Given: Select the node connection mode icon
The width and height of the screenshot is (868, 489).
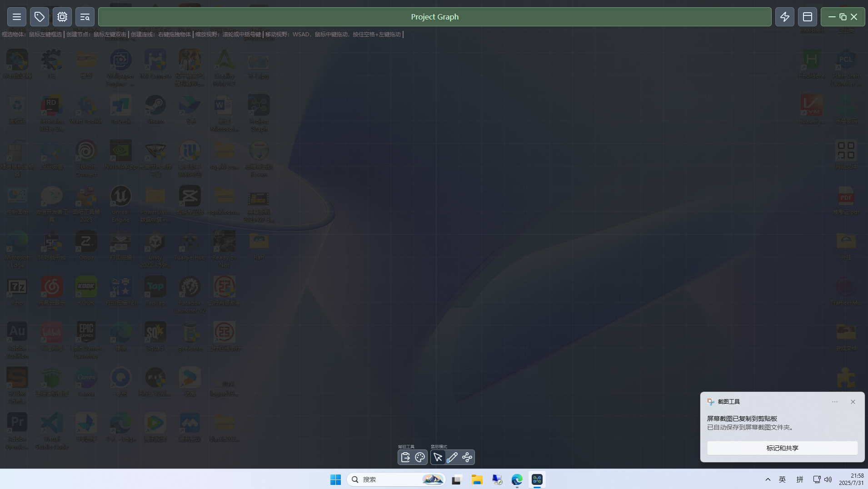Looking at the screenshot, I should 467,457.
